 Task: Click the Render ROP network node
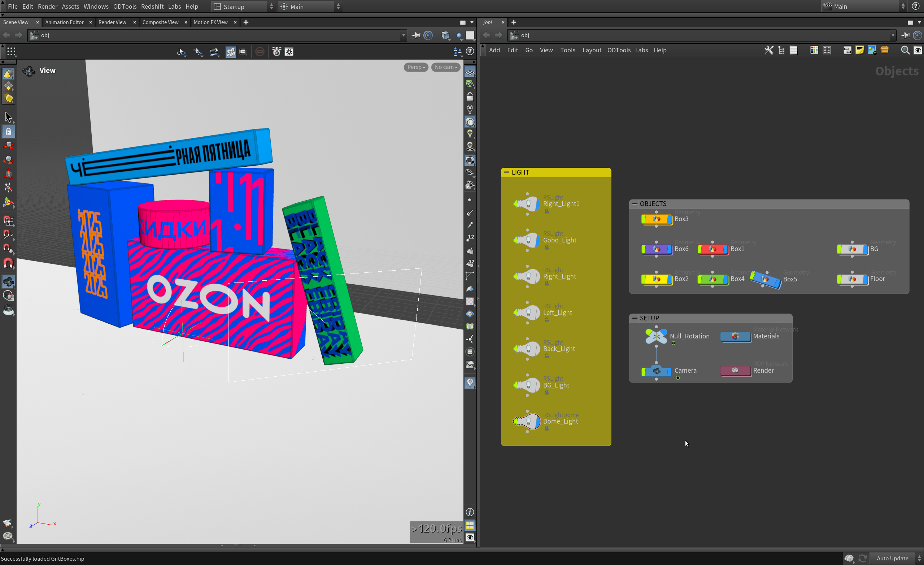pyautogui.click(x=735, y=371)
